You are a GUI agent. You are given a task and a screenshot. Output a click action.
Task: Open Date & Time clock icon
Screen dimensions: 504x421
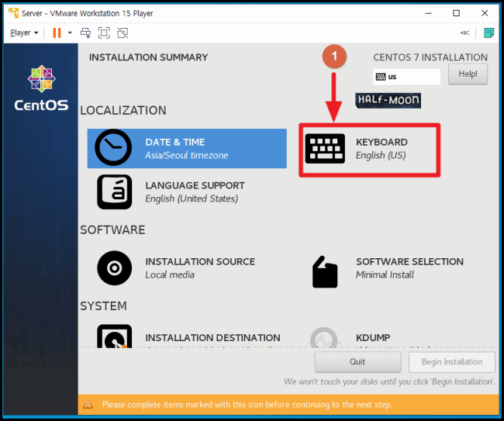tap(113, 147)
